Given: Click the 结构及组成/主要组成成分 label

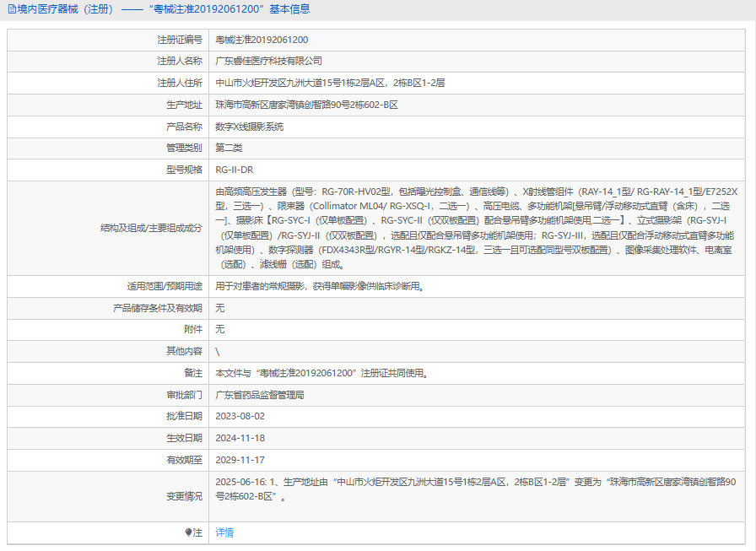Looking at the screenshot, I should (151, 228).
